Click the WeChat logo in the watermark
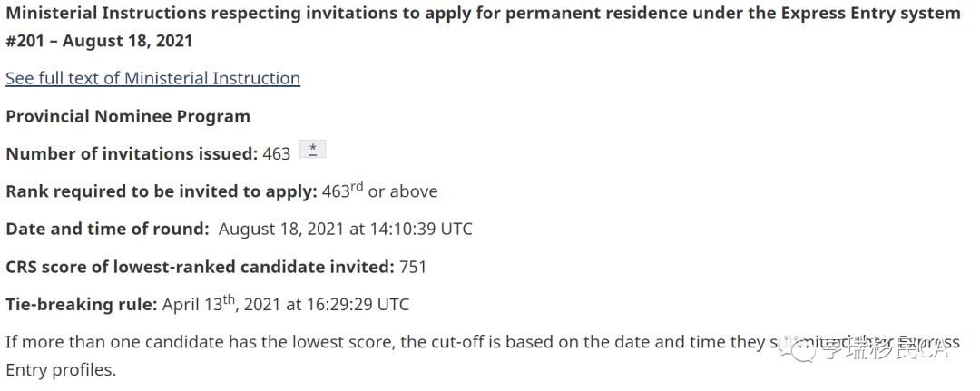The height and width of the screenshot is (391, 980). [797, 350]
